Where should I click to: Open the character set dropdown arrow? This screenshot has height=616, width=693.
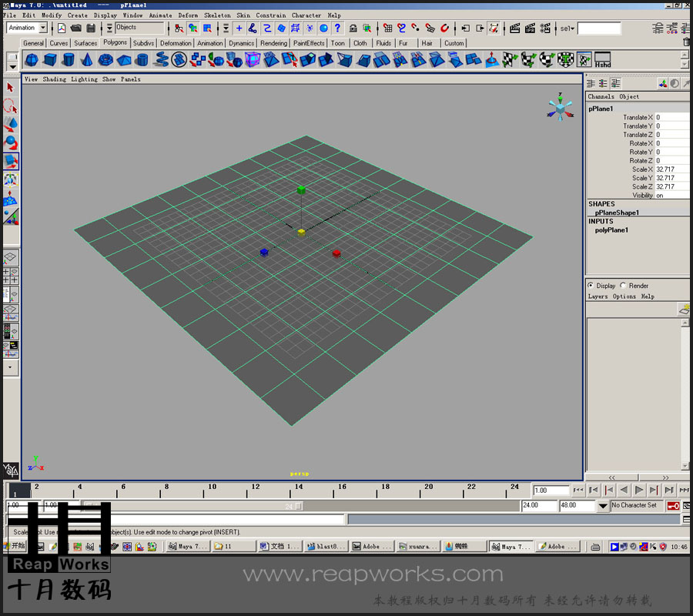(x=602, y=506)
